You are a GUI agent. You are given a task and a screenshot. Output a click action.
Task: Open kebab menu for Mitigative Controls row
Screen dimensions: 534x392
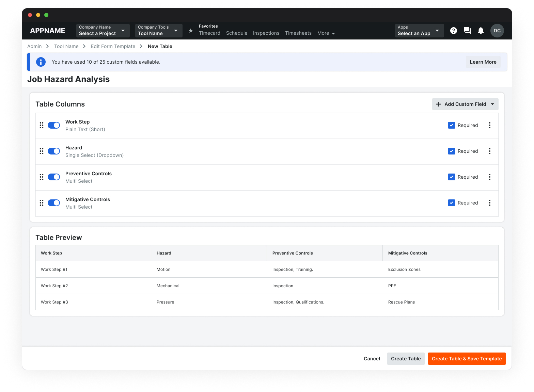[x=489, y=203]
